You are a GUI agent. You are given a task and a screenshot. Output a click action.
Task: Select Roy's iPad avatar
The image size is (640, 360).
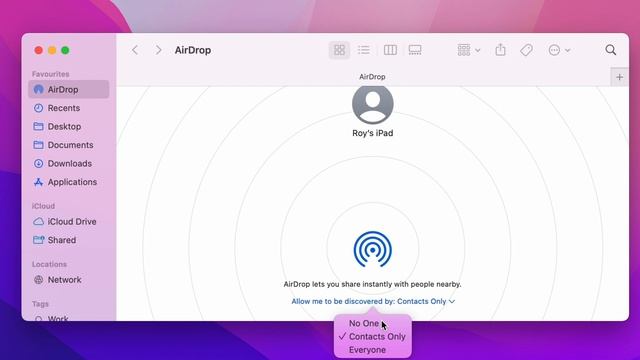click(373, 104)
